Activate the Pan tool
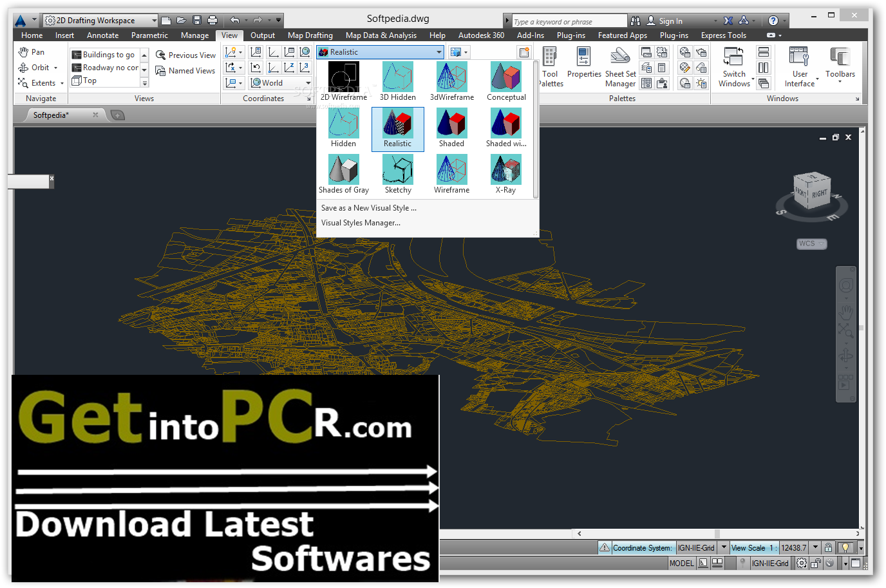This screenshot has width=886, height=588. click(x=32, y=52)
